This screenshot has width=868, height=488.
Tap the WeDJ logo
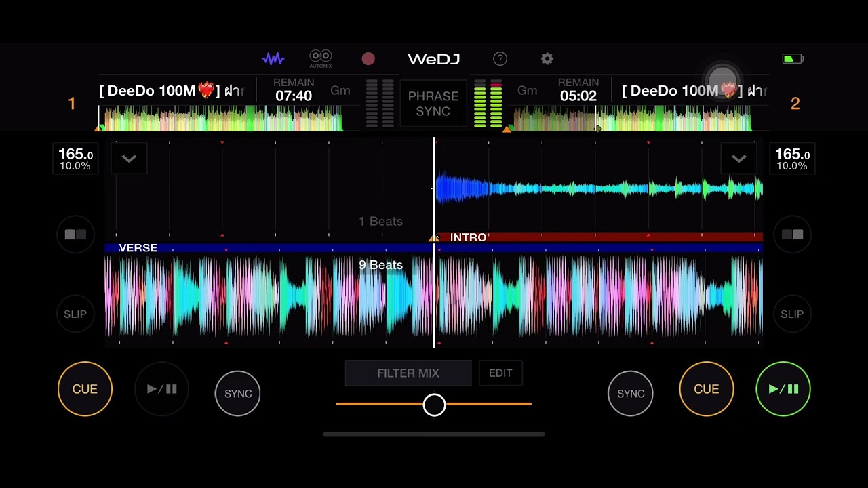(x=434, y=59)
